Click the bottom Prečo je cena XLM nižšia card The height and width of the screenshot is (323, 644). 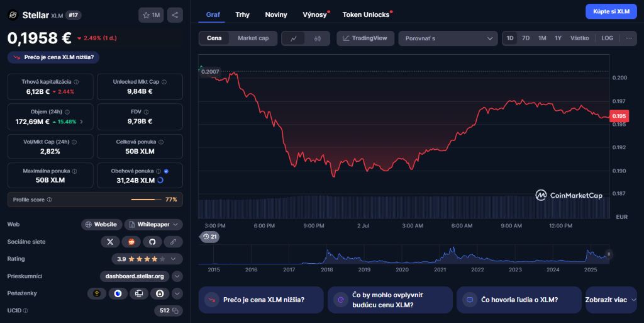pyautogui.click(x=261, y=300)
